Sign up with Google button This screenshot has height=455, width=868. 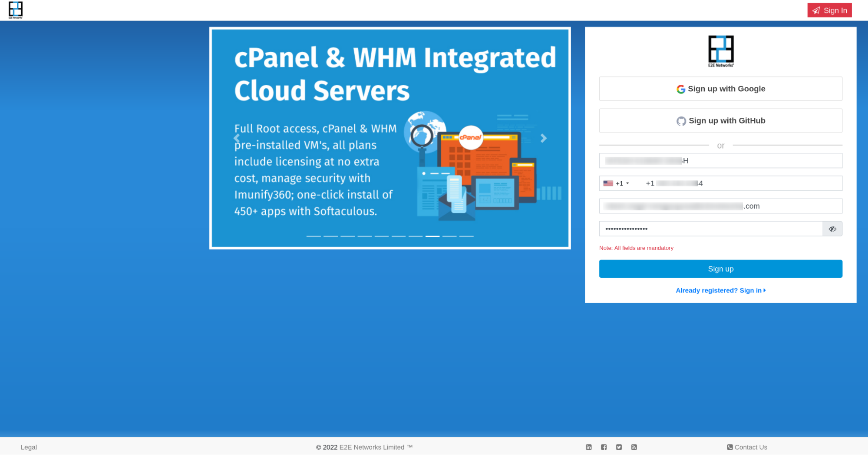point(720,89)
